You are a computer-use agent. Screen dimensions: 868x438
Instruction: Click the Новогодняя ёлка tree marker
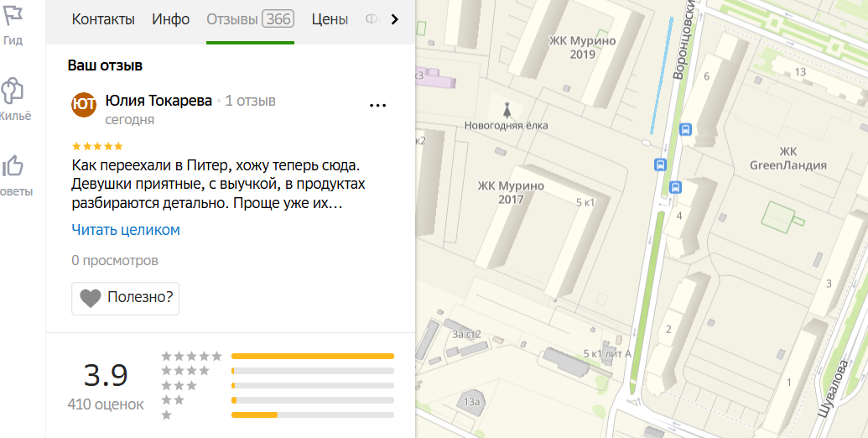[506, 109]
